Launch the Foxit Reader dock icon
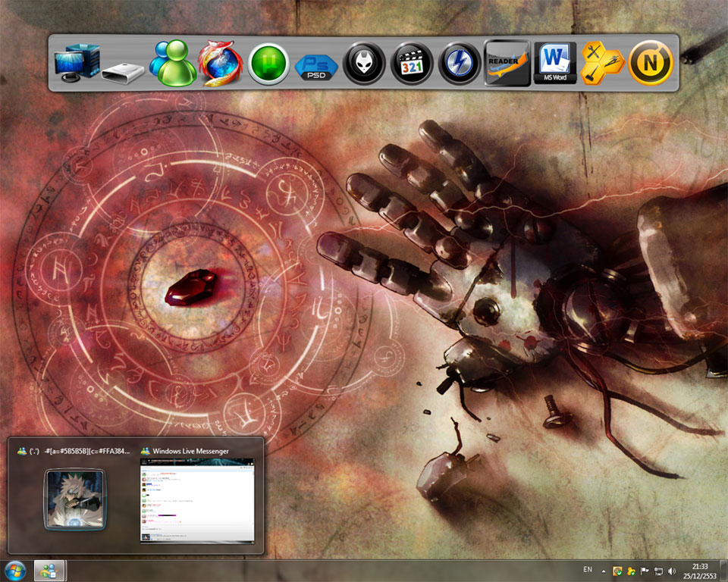The image size is (728, 582). click(507, 63)
